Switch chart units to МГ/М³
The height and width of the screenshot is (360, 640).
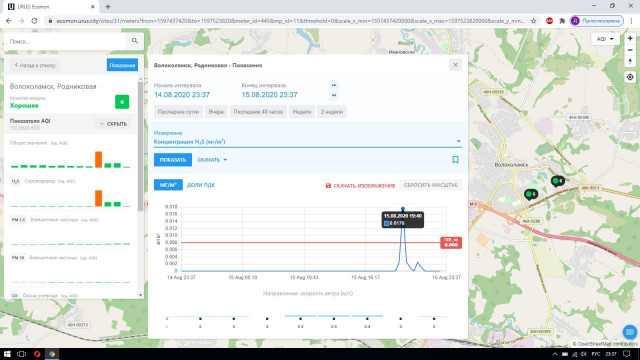(168, 185)
